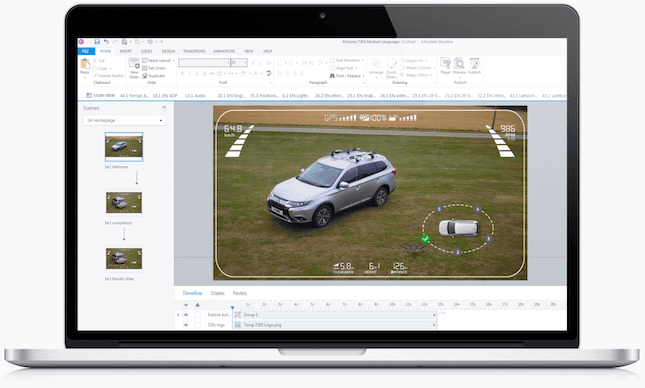645x388 pixels.
Task: Click hotspot number 5 on car diagram
Action: (439, 209)
